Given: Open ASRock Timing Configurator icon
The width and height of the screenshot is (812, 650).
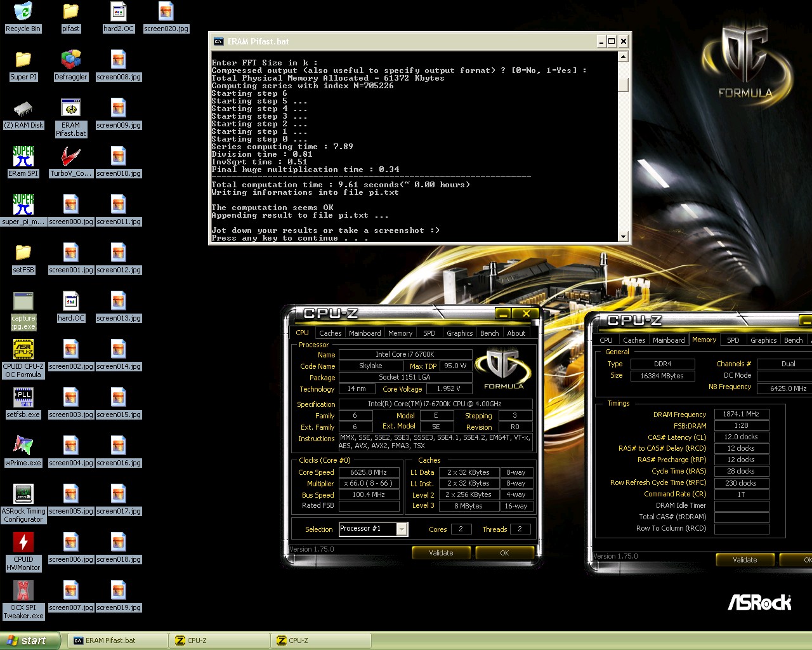Looking at the screenshot, I should click(x=23, y=503).
